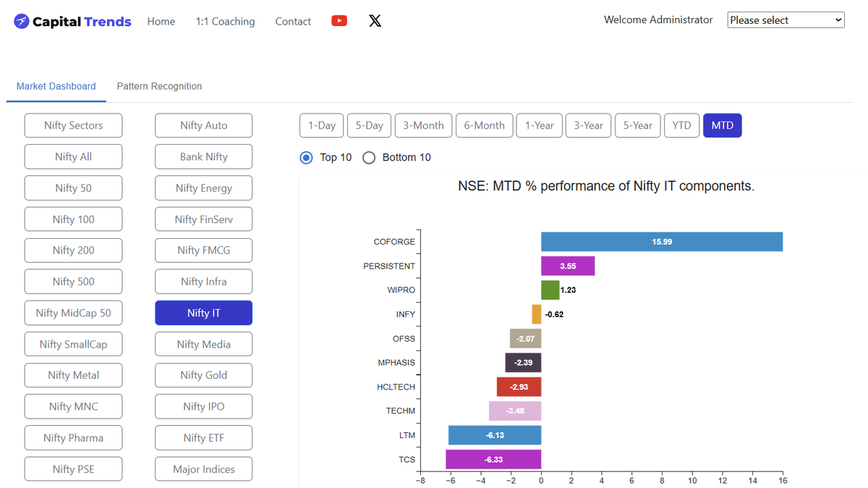The width and height of the screenshot is (868, 488).
Task: Select the 6-Month timeframe
Action: click(x=485, y=125)
